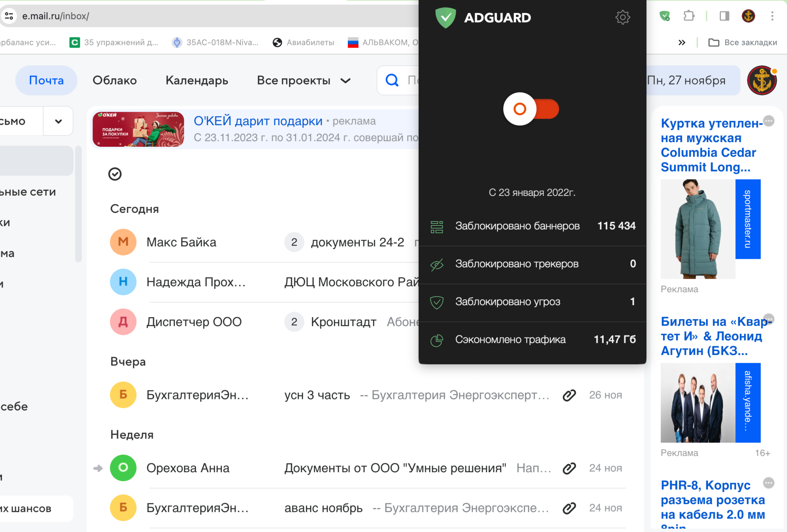Screen dimensions: 787x532
Task: Select all emails via the check circle
Action: [x=115, y=174]
